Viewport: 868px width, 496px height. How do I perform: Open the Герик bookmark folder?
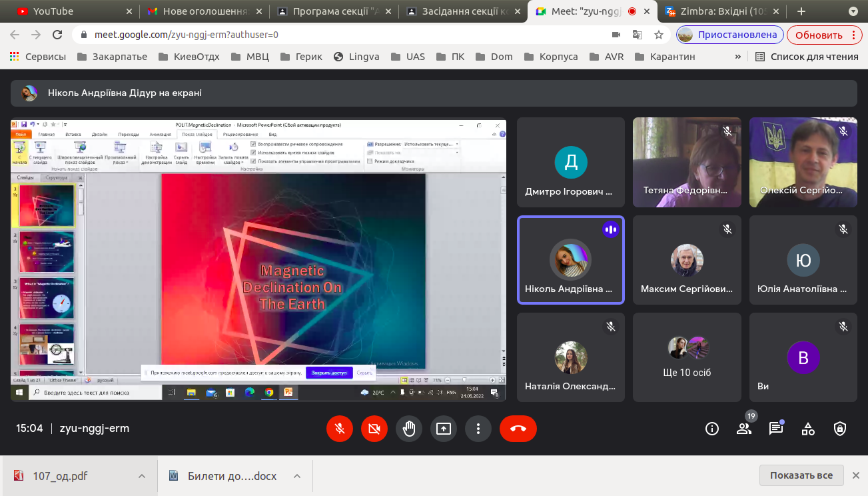pos(301,57)
